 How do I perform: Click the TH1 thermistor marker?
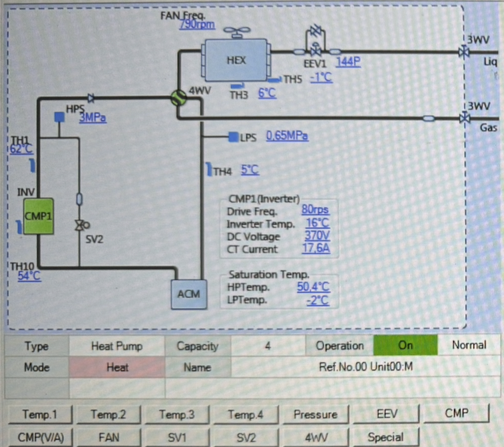pyautogui.click(x=32, y=165)
